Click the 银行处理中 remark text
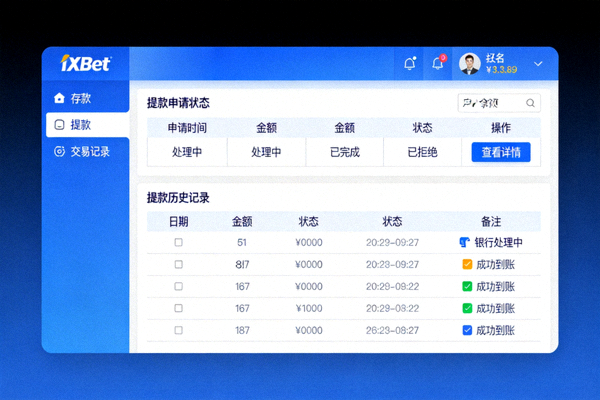 click(499, 242)
